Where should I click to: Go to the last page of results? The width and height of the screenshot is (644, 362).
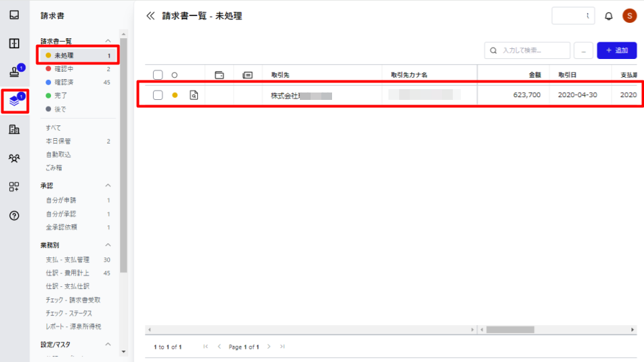click(x=282, y=347)
